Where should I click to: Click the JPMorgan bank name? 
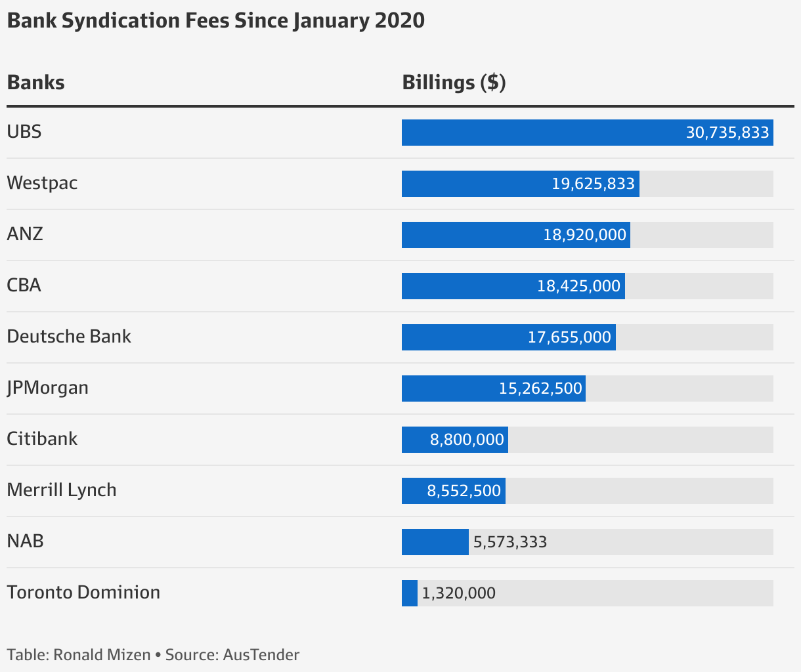(47, 388)
